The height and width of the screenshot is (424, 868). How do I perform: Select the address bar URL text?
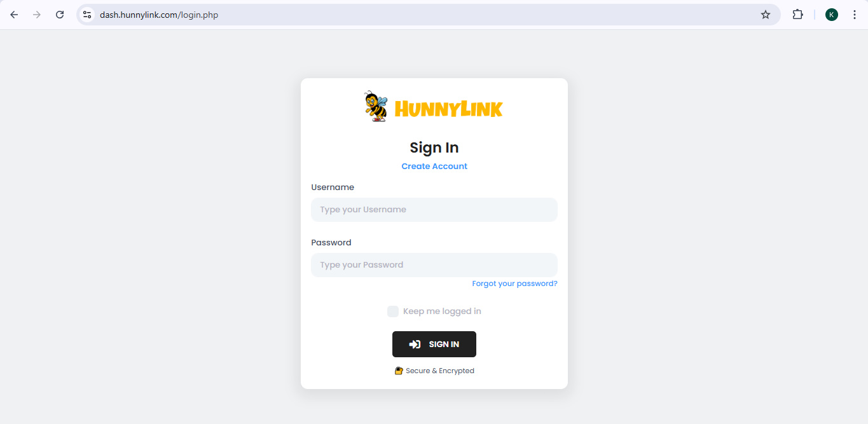(x=159, y=15)
